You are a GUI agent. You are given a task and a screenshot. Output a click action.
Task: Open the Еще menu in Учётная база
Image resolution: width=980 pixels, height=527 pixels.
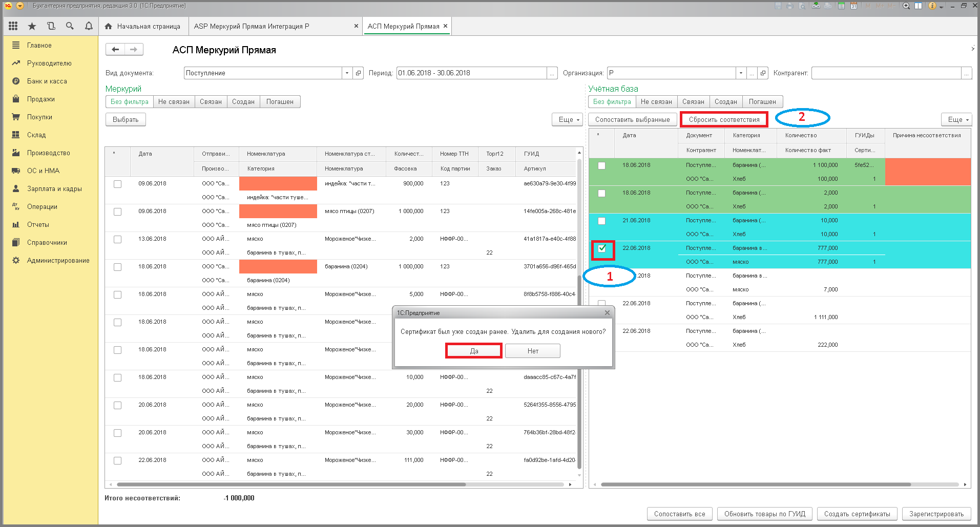956,119
